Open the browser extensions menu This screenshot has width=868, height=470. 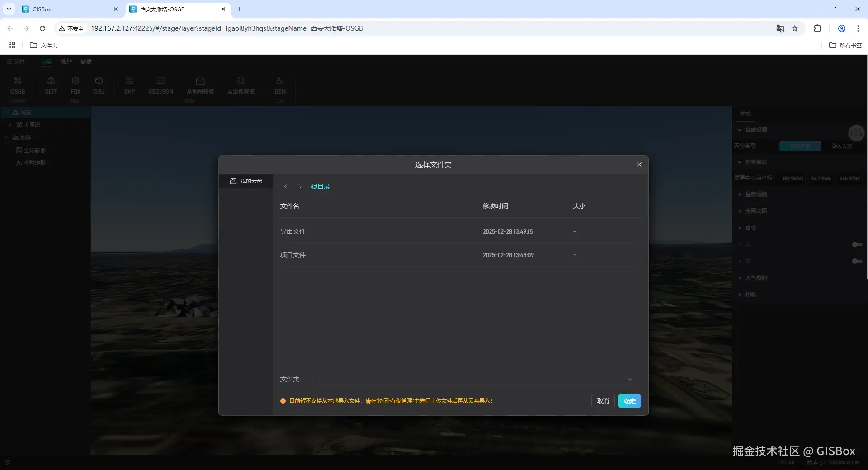tap(817, 28)
